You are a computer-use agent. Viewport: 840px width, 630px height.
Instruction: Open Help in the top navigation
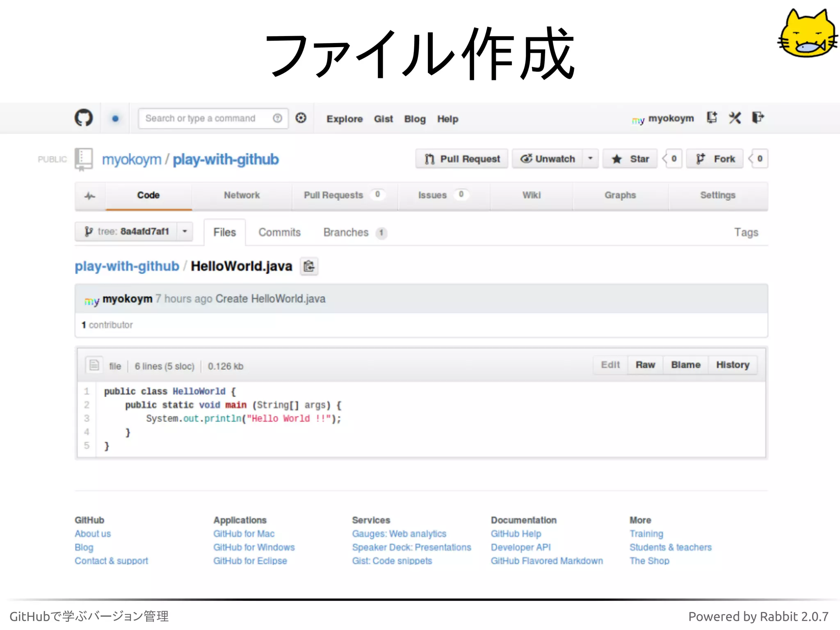pos(447,119)
